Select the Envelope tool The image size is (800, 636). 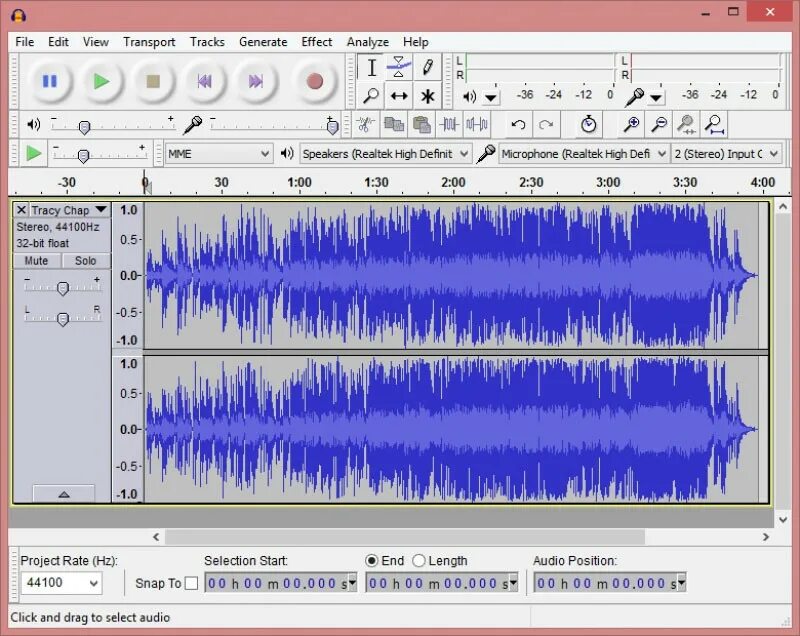pos(399,67)
